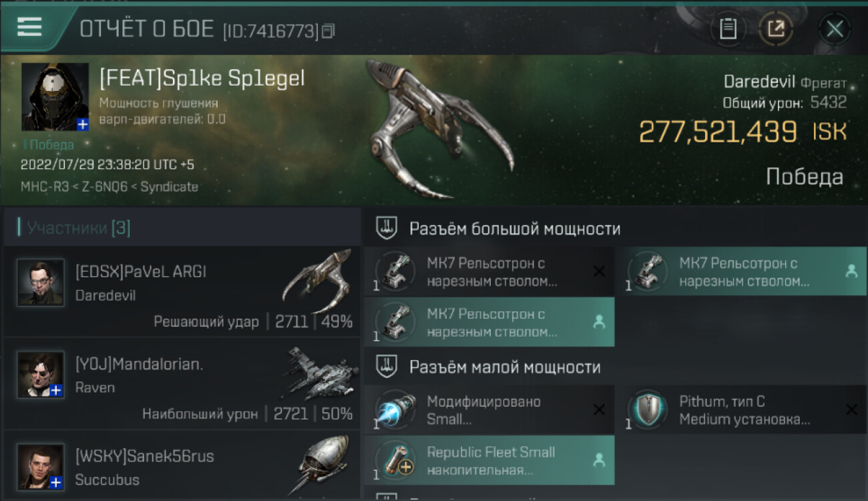Image resolution: width=868 pixels, height=501 pixels.
Task: Click Spike Spiegel's pilot portrait
Action: (55, 97)
